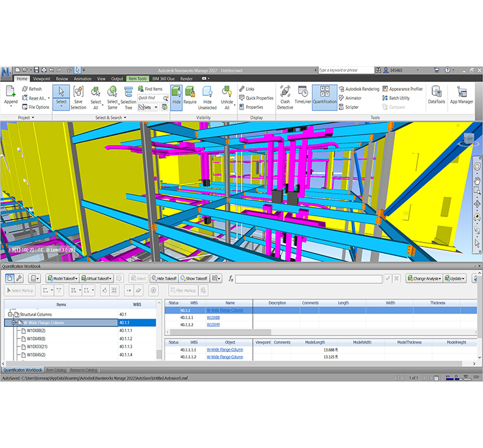Open the Selection Tree

128,98
